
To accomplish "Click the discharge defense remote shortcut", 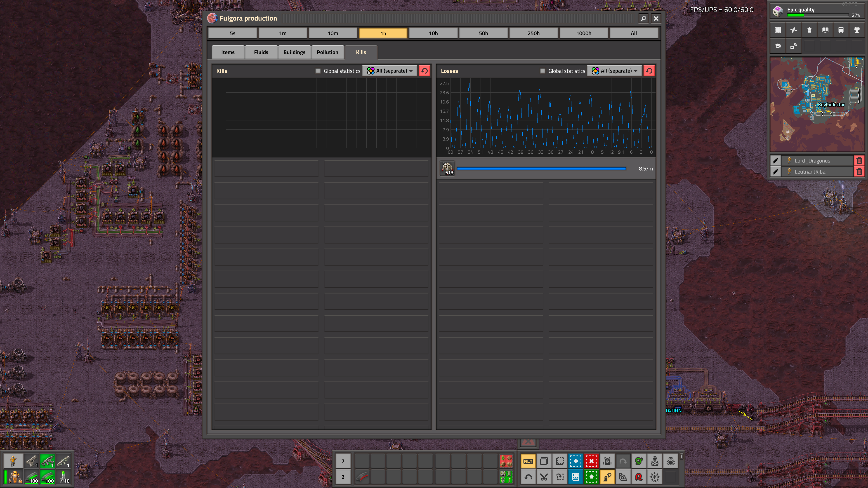I will click(655, 461).
